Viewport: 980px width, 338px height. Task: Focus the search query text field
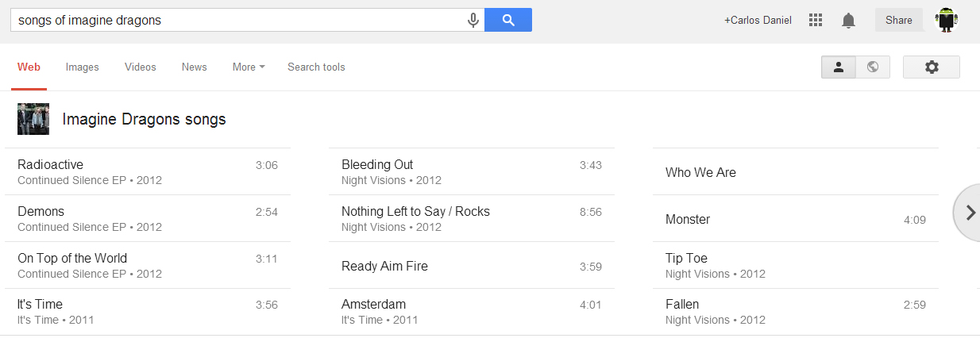[x=238, y=21]
